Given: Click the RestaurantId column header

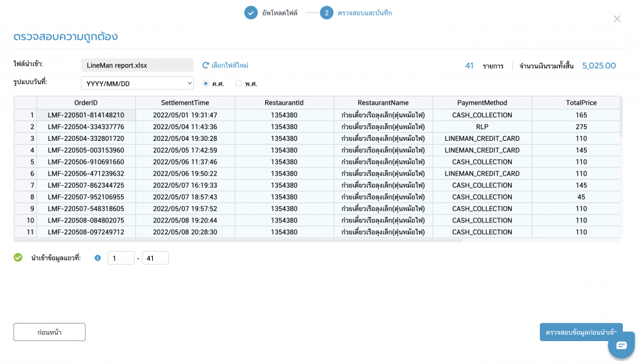Looking at the screenshot, I should [284, 103].
